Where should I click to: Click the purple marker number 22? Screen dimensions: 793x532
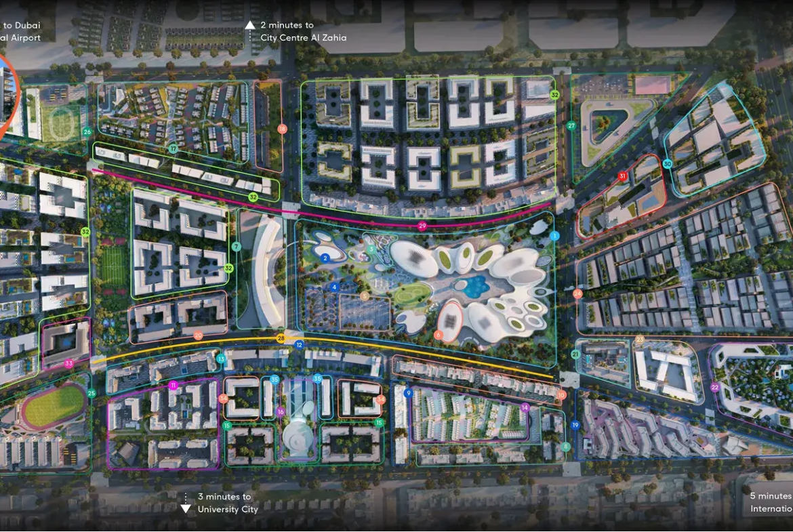tap(715, 388)
